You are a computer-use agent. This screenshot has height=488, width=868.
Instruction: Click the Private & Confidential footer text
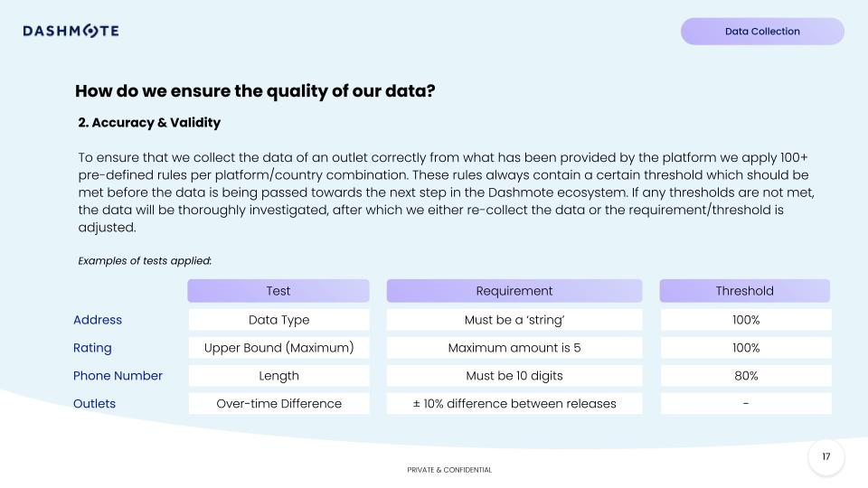point(449,470)
